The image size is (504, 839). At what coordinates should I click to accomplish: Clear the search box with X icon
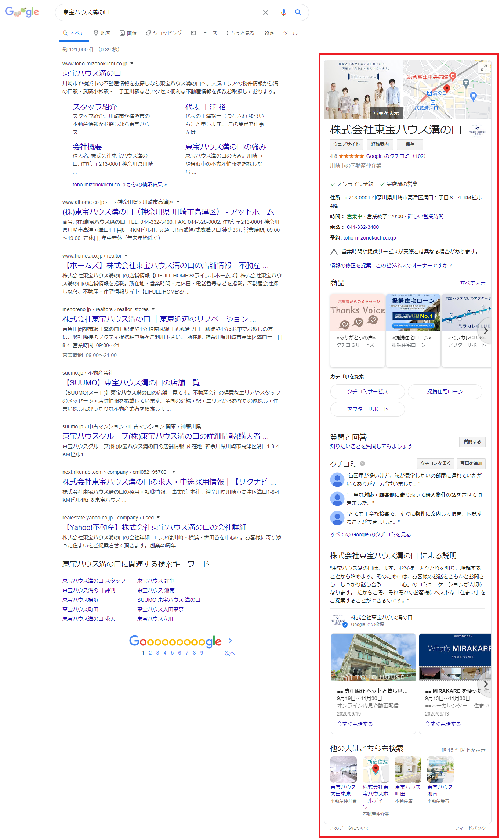266,12
